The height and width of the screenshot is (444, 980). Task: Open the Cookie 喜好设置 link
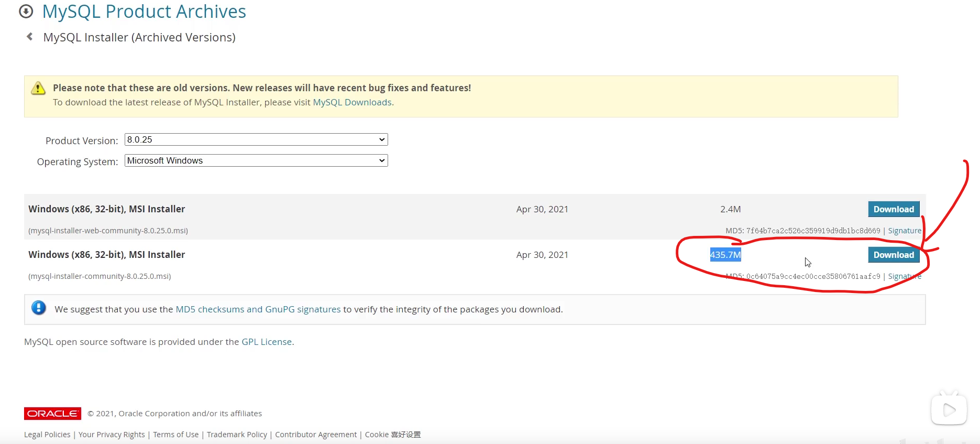(393, 435)
